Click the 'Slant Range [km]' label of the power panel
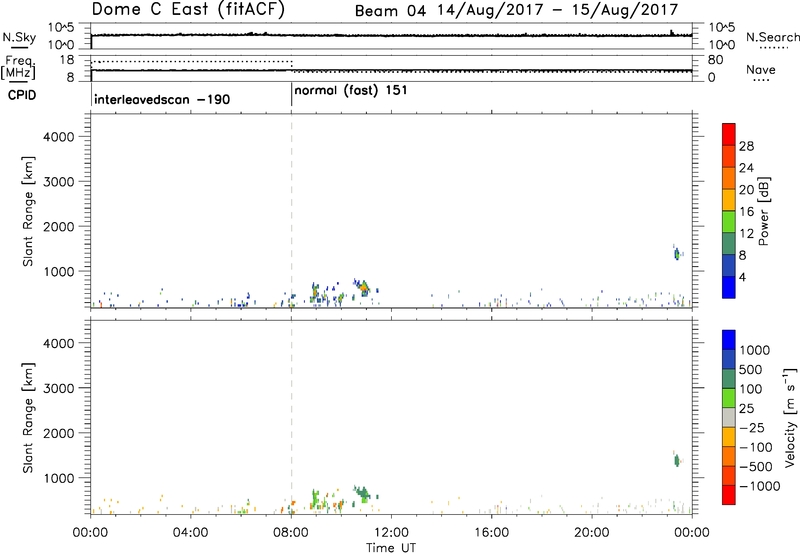Image resolution: width=800 pixels, height=554 pixels. [28, 211]
